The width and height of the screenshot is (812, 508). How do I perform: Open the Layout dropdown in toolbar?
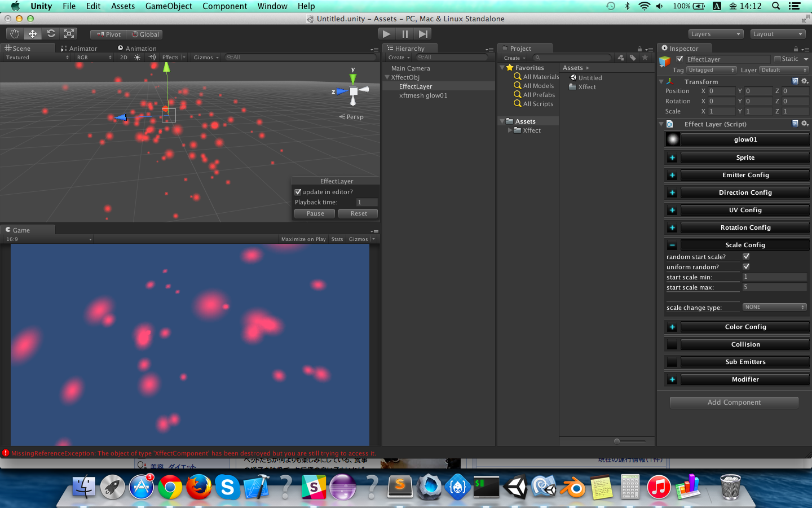[778, 34]
